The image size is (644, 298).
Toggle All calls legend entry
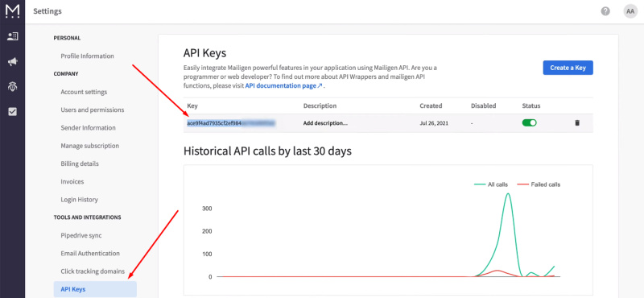click(x=491, y=184)
